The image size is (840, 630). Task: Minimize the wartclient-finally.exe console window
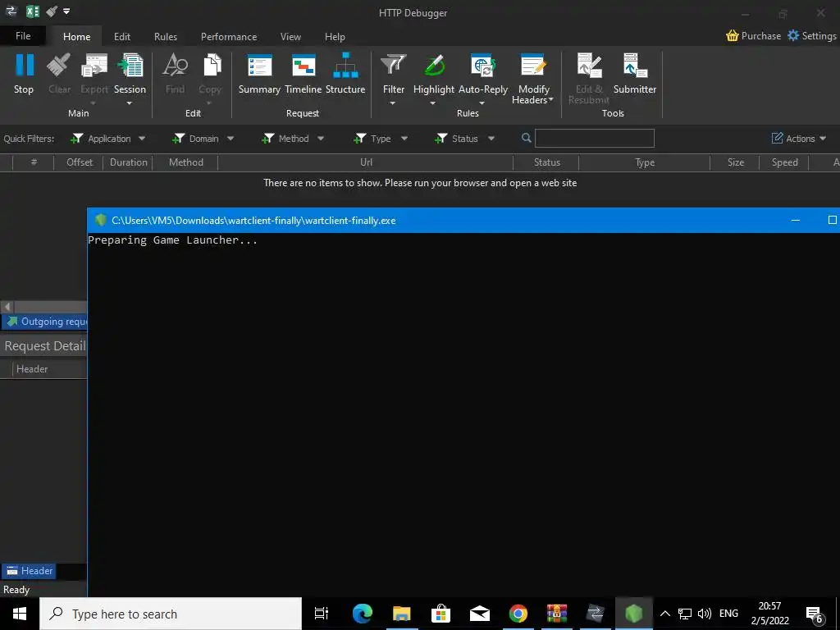pyautogui.click(x=796, y=220)
